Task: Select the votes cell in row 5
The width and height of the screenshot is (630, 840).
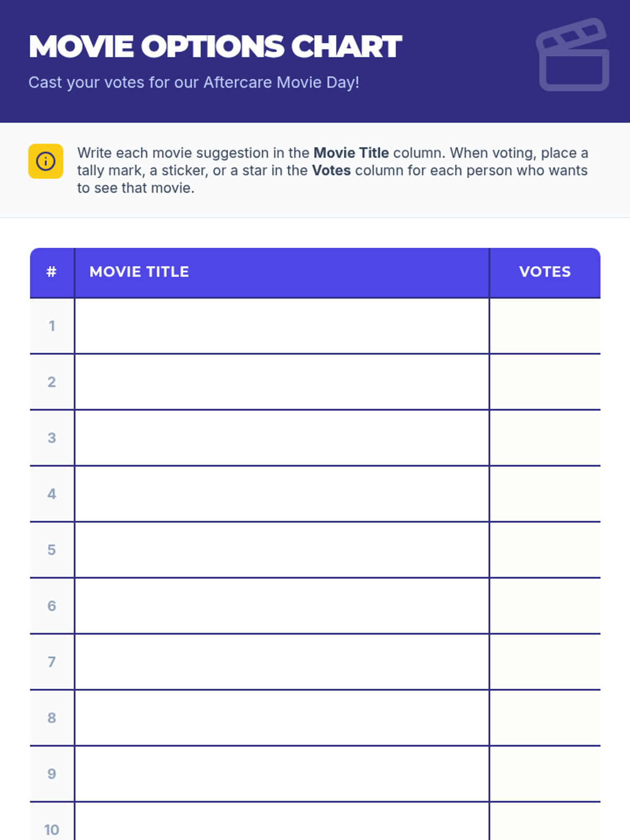Action: click(x=545, y=550)
